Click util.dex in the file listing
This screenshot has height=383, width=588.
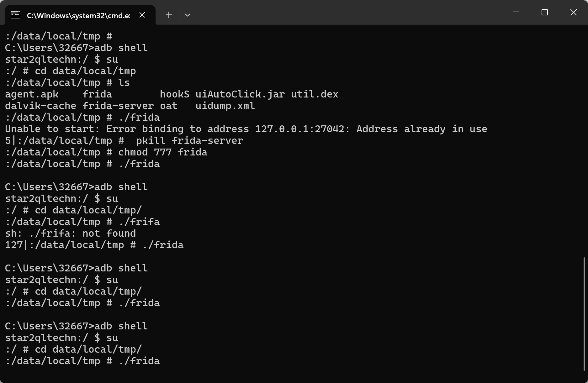pos(315,94)
